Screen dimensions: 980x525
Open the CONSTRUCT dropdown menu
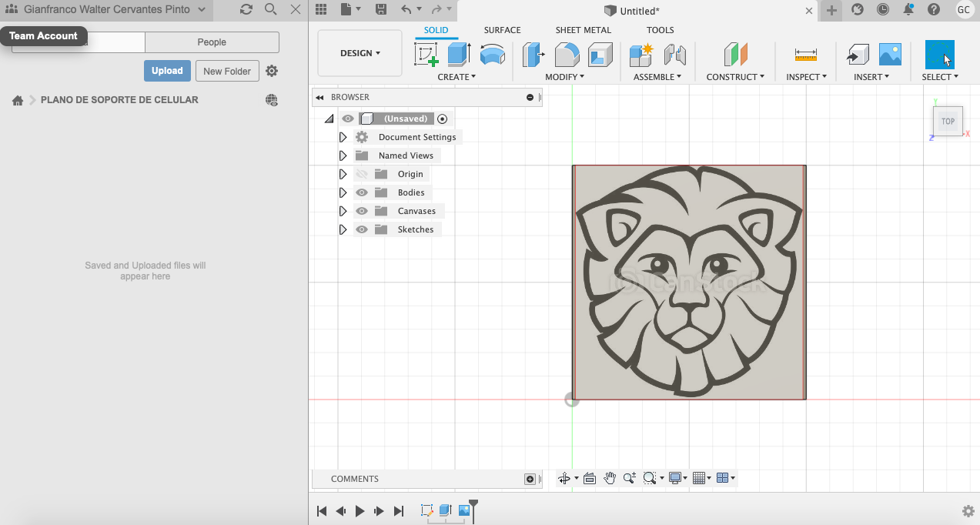pyautogui.click(x=735, y=77)
